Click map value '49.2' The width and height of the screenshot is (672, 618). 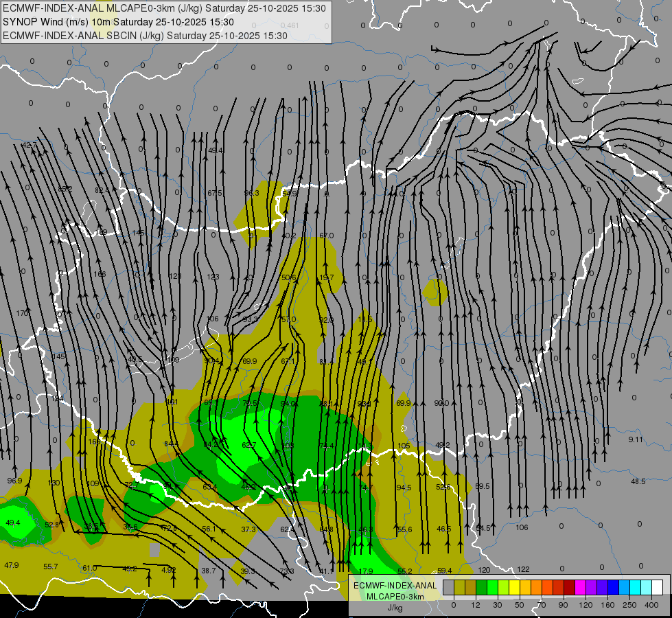[x=442, y=445]
